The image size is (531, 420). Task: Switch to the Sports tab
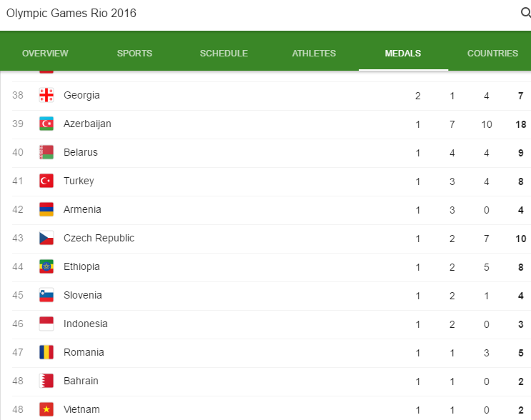pyautogui.click(x=134, y=54)
